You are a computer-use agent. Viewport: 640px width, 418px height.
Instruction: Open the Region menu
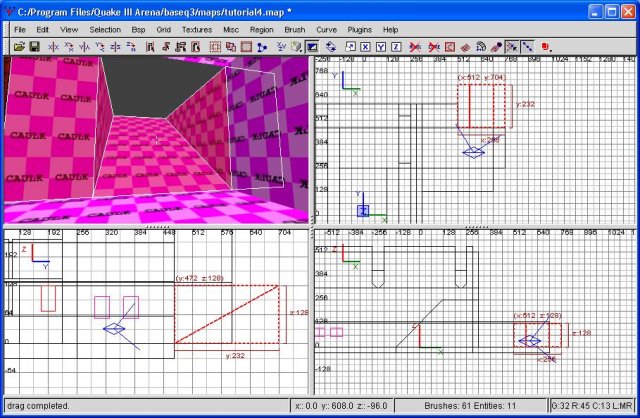pyautogui.click(x=262, y=30)
